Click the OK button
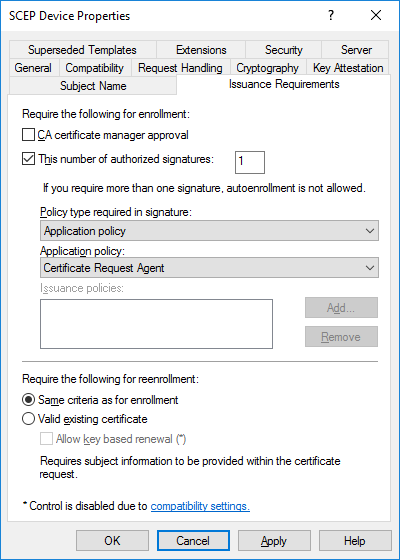The image size is (400, 560). click(112, 541)
